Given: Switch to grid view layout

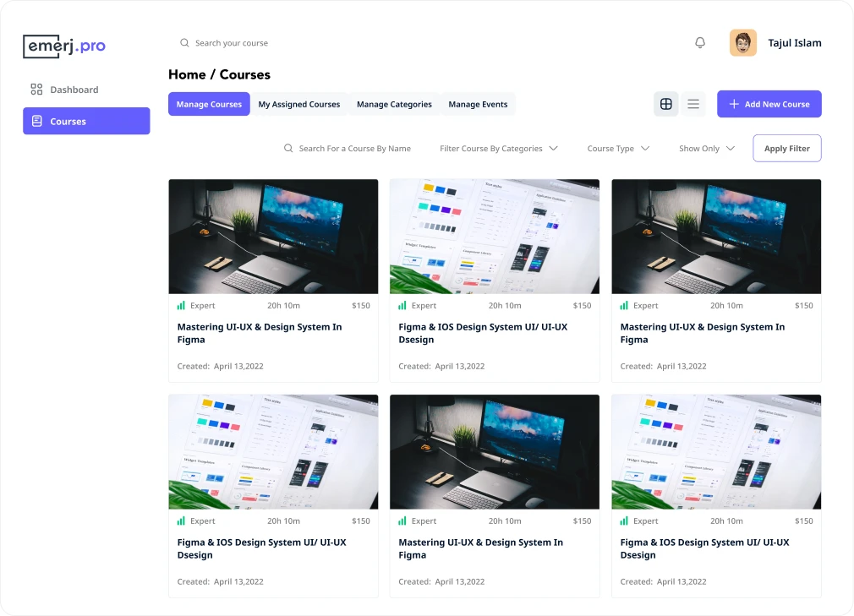Looking at the screenshot, I should pyautogui.click(x=666, y=104).
